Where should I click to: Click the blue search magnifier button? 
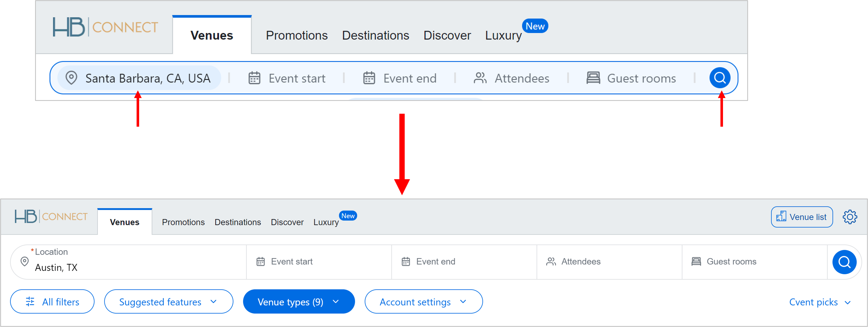point(720,78)
